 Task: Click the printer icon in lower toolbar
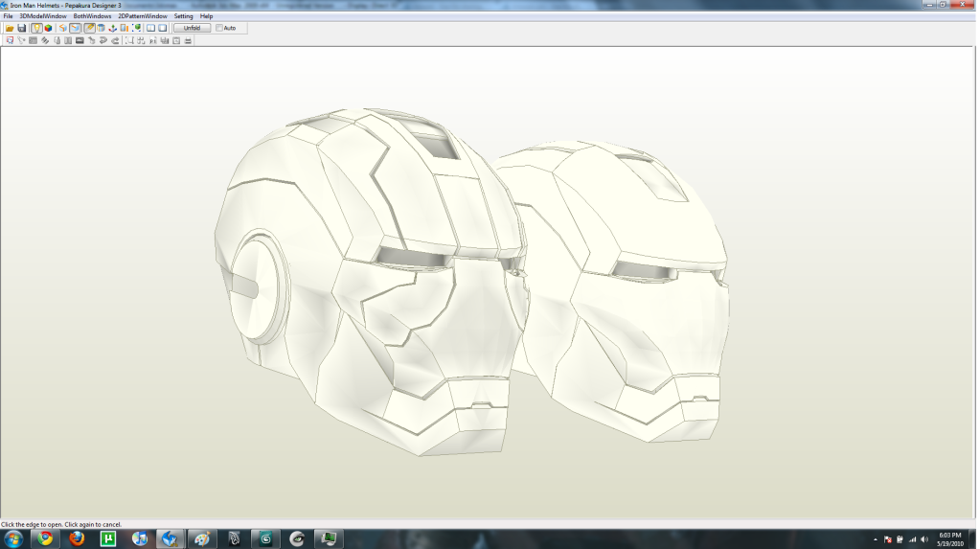(x=188, y=40)
